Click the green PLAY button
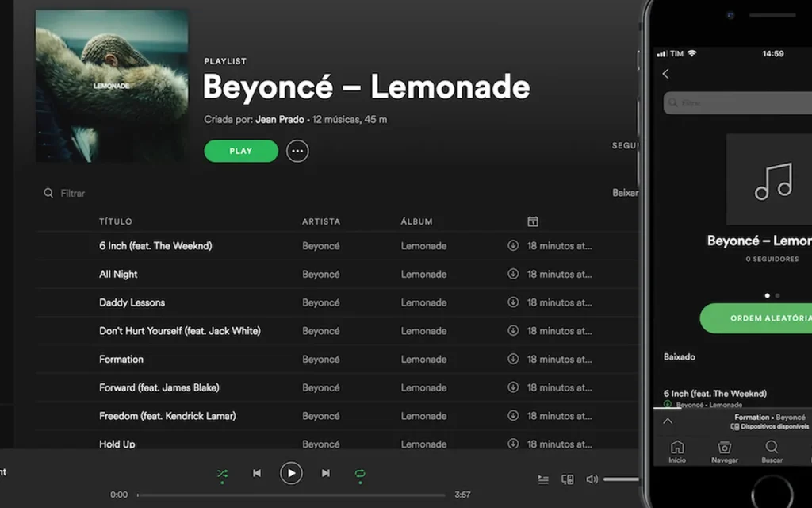Image resolution: width=812 pixels, height=508 pixels. pos(241,151)
